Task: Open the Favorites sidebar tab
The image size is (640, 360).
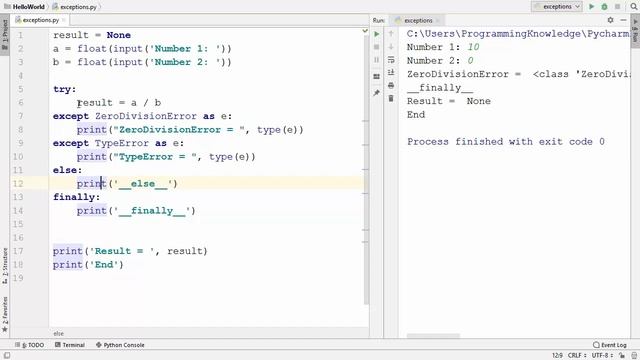Action: coord(5,314)
